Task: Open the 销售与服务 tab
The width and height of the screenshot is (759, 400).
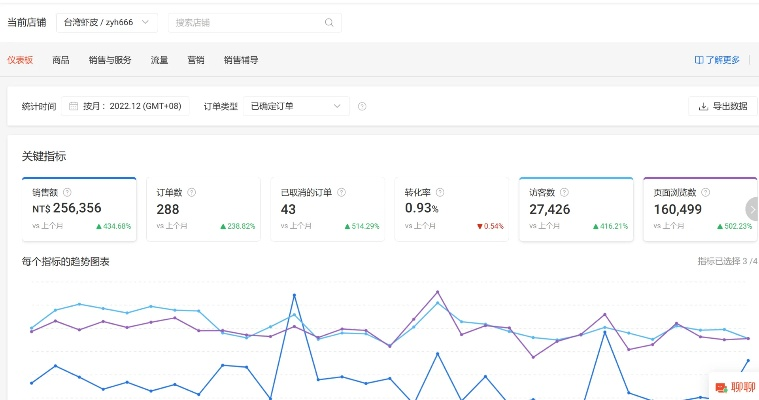Action: point(110,60)
